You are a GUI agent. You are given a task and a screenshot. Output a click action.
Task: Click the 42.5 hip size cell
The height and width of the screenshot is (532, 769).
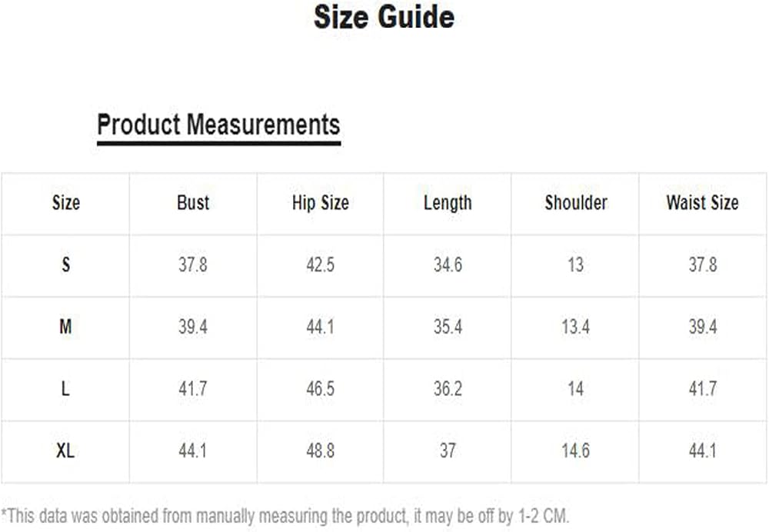pyautogui.click(x=320, y=264)
